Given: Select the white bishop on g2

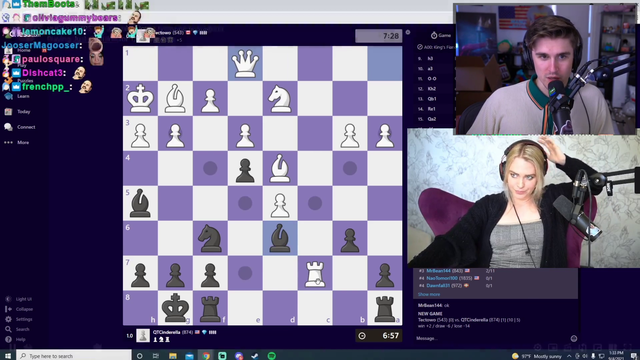Looking at the screenshot, I should point(175,98).
